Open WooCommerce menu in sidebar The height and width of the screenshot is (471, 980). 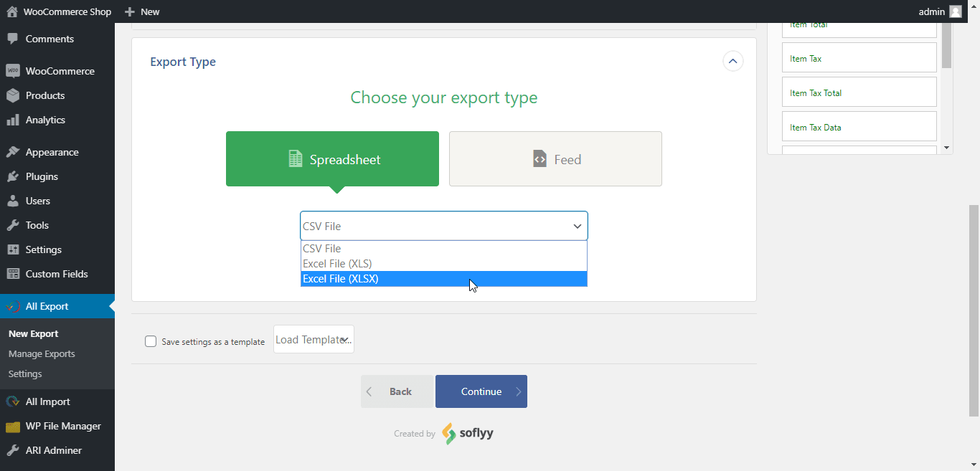[x=57, y=71]
